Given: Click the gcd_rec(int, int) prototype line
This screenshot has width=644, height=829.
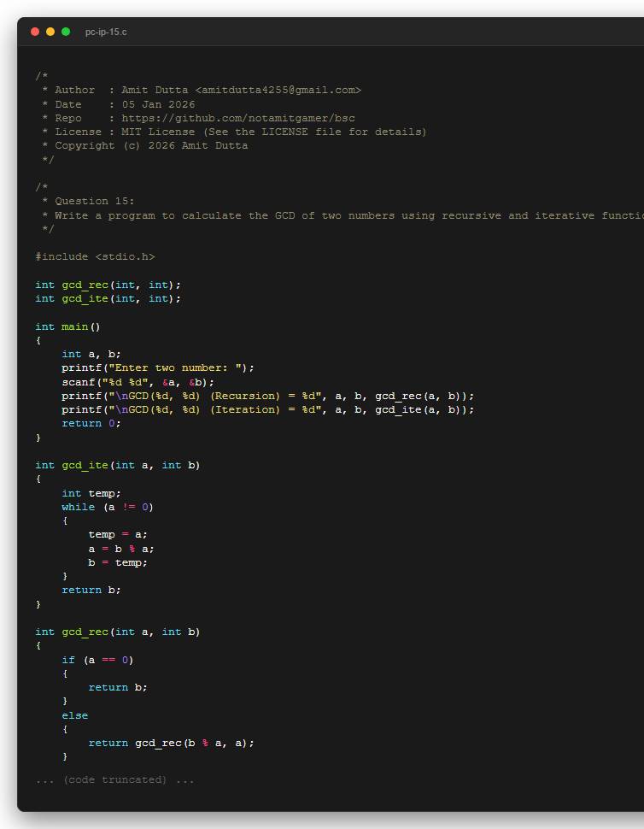Looking at the screenshot, I should click(x=108, y=285).
